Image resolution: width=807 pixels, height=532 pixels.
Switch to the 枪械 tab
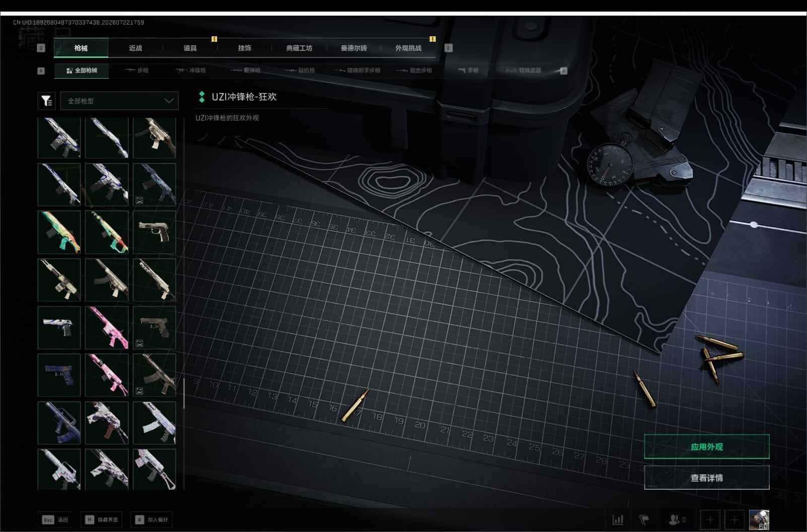(x=81, y=48)
